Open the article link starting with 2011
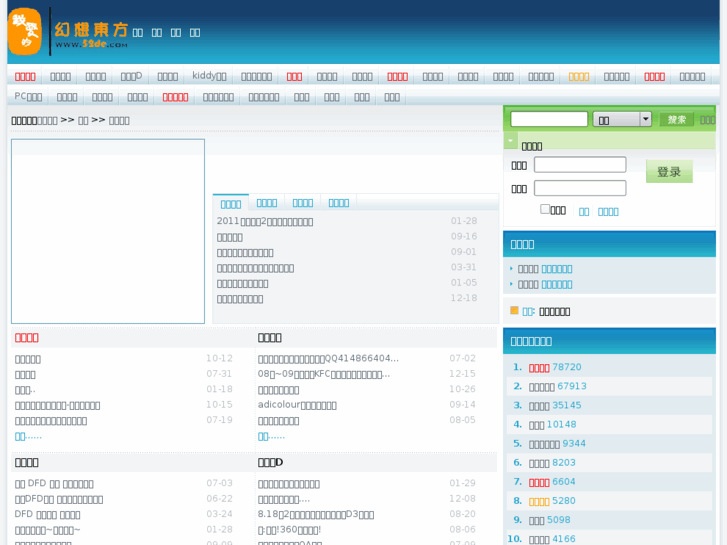This screenshot has height=545, width=727. coord(265,221)
